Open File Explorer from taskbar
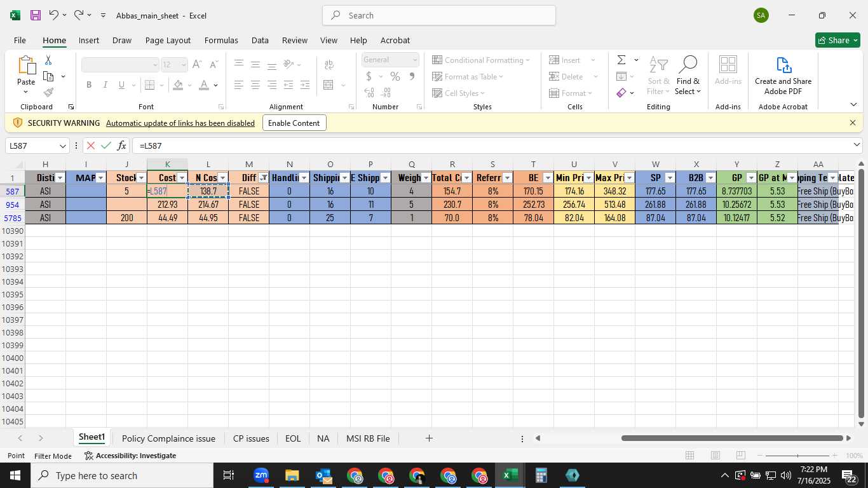Image resolution: width=868 pixels, height=488 pixels. tap(292, 475)
